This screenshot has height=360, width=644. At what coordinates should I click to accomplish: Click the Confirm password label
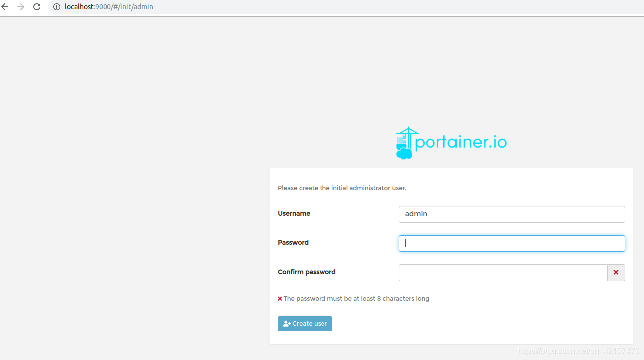[x=307, y=272]
